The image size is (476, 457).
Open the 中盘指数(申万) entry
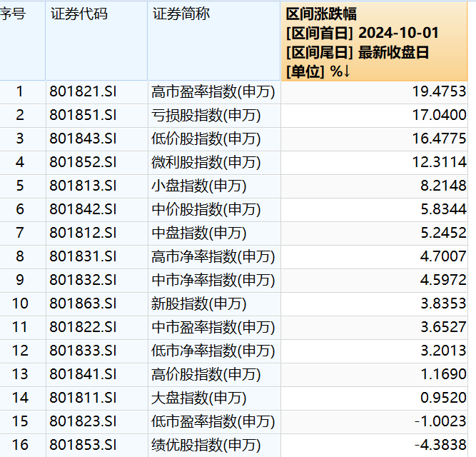tap(198, 233)
